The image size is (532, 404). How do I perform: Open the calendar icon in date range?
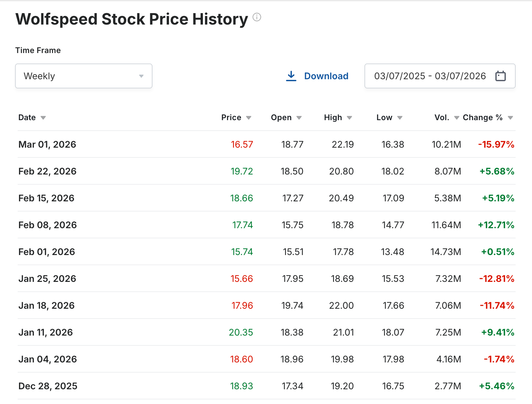(x=500, y=76)
